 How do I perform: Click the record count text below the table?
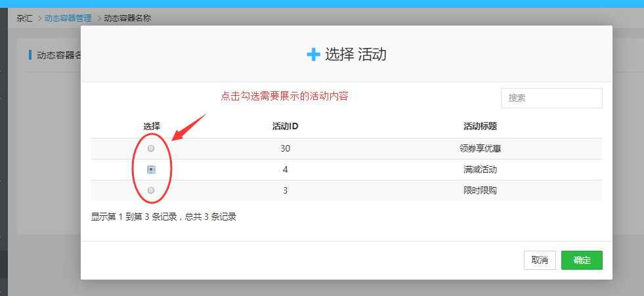[x=163, y=217]
